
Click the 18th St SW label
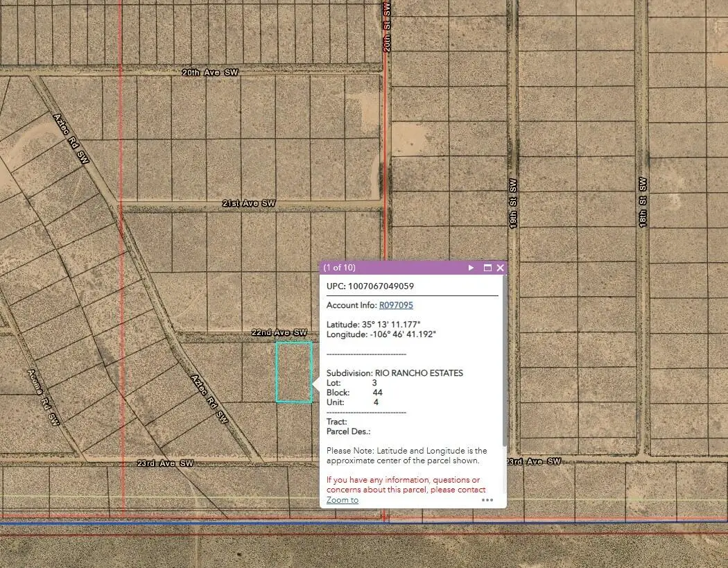point(643,202)
